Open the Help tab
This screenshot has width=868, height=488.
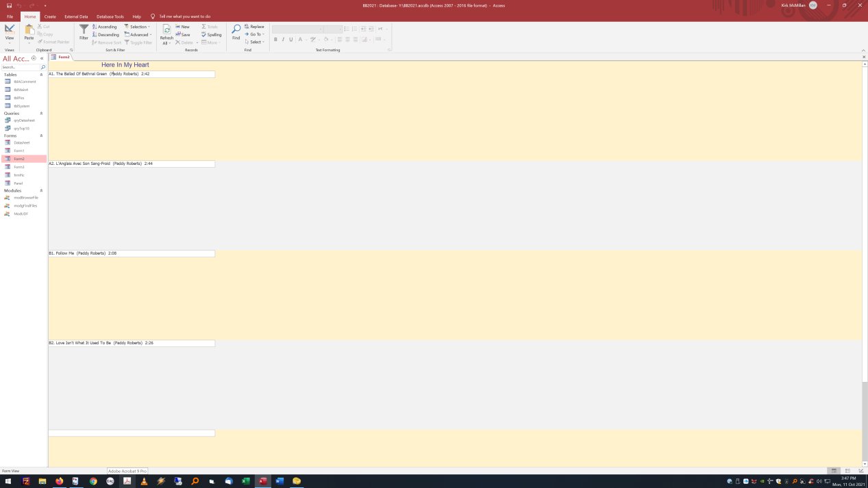pyautogui.click(x=136, y=16)
